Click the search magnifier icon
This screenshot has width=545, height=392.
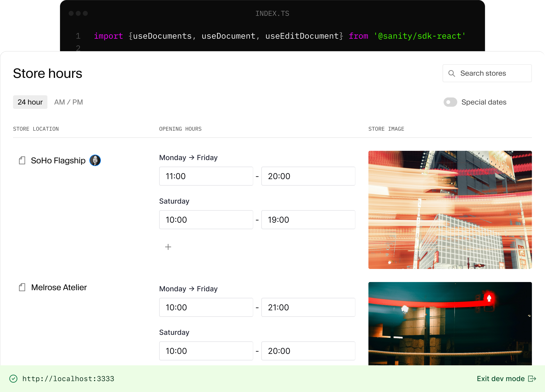[452, 73]
